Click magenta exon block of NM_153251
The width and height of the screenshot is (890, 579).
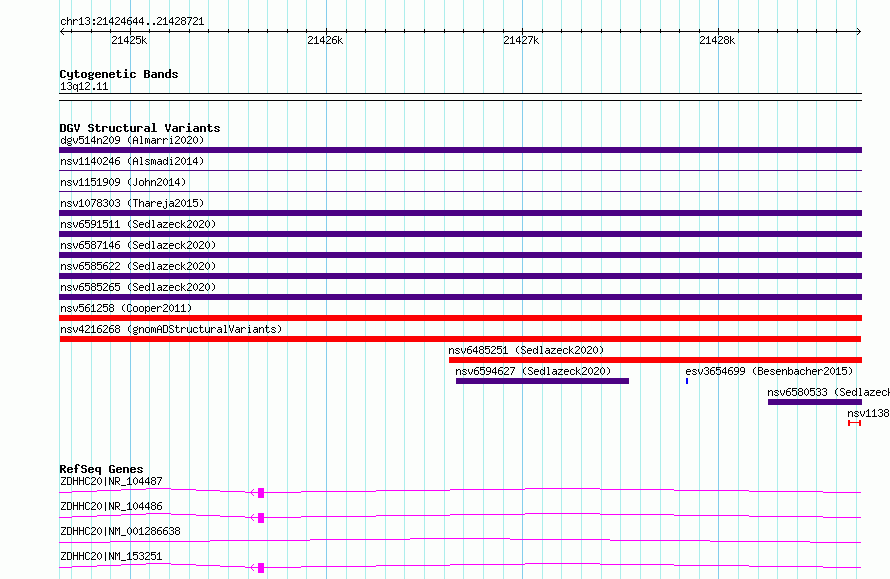(261, 568)
